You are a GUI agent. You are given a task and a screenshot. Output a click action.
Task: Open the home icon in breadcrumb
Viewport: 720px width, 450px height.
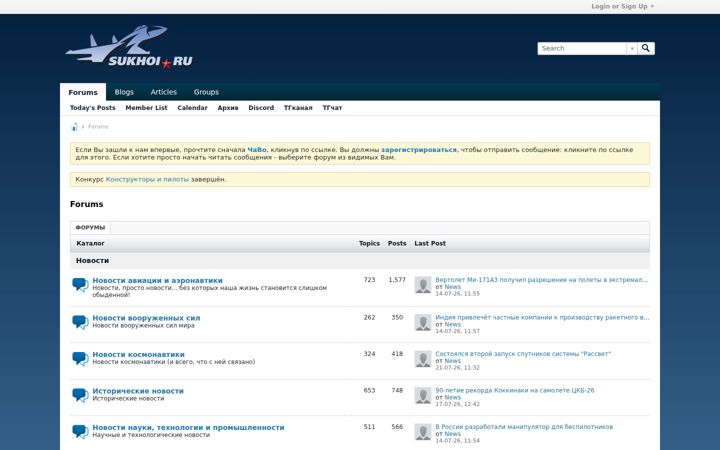(x=74, y=127)
